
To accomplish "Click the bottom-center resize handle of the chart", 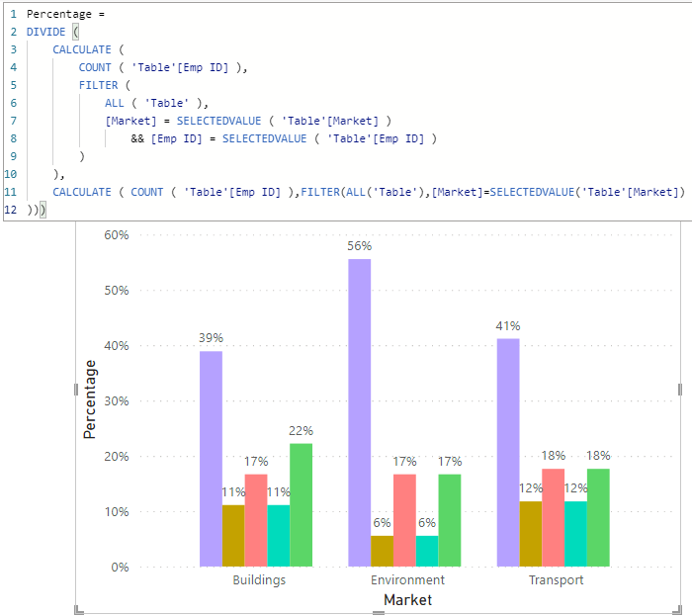I will [379, 612].
